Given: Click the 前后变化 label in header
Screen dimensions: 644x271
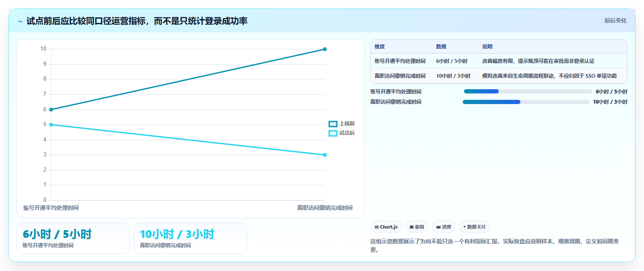Looking at the screenshot, I should (615, 20).
